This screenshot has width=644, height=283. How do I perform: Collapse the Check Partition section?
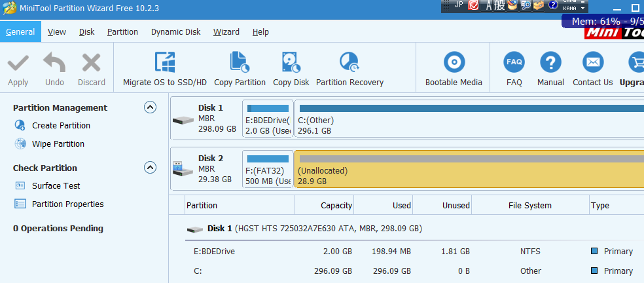[x=151, y=168]
